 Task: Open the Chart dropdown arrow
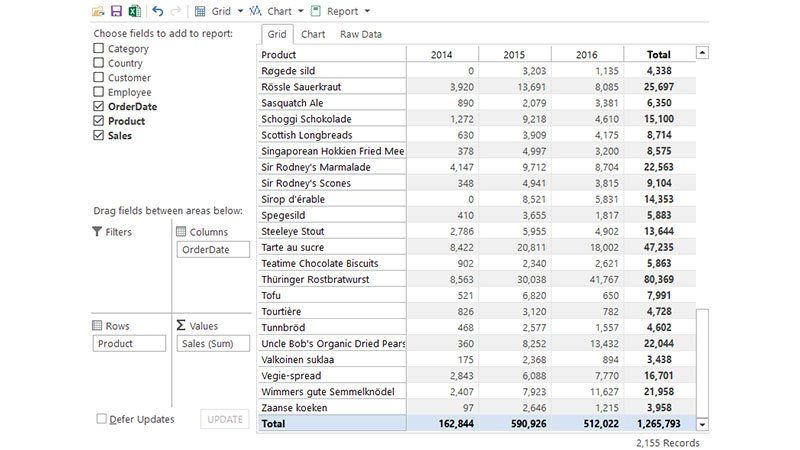(x=301, y=11)
